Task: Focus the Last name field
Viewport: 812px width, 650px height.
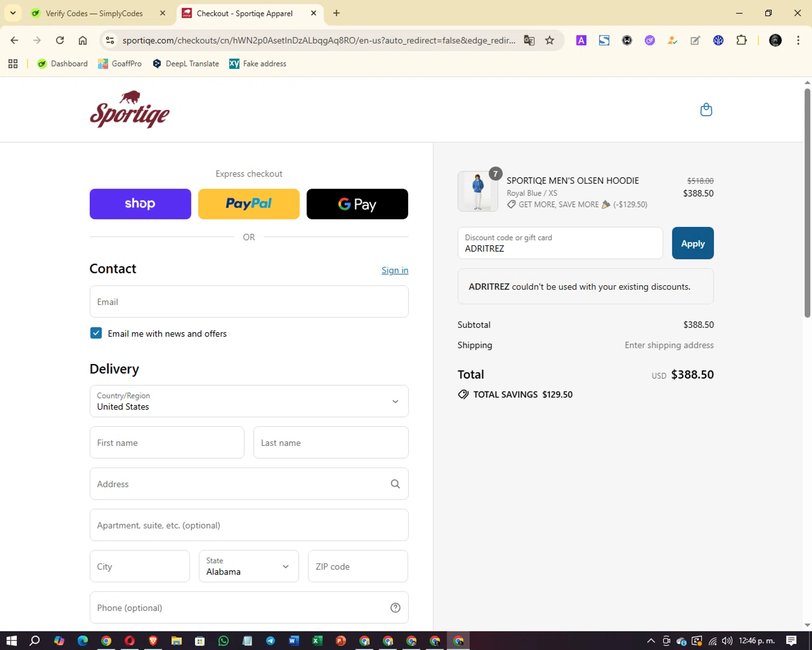Action: (331, 443)
